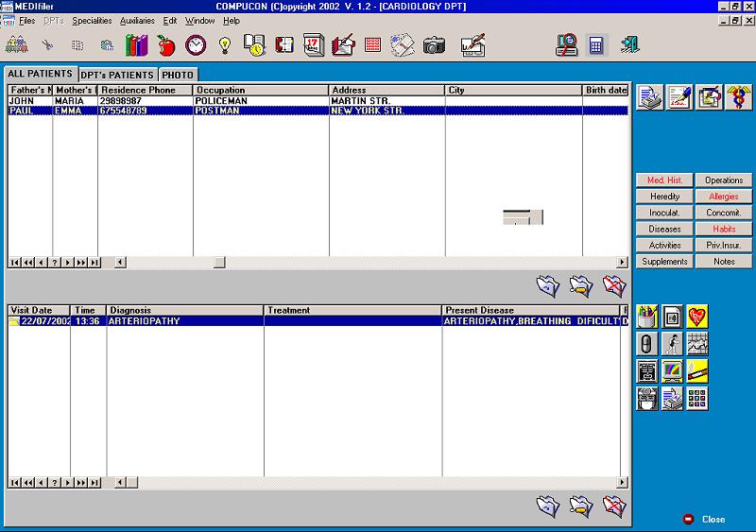Click the printer document icon in side panel
The height and width of the screenshot is (532, 756).
[x=649, y=97]
